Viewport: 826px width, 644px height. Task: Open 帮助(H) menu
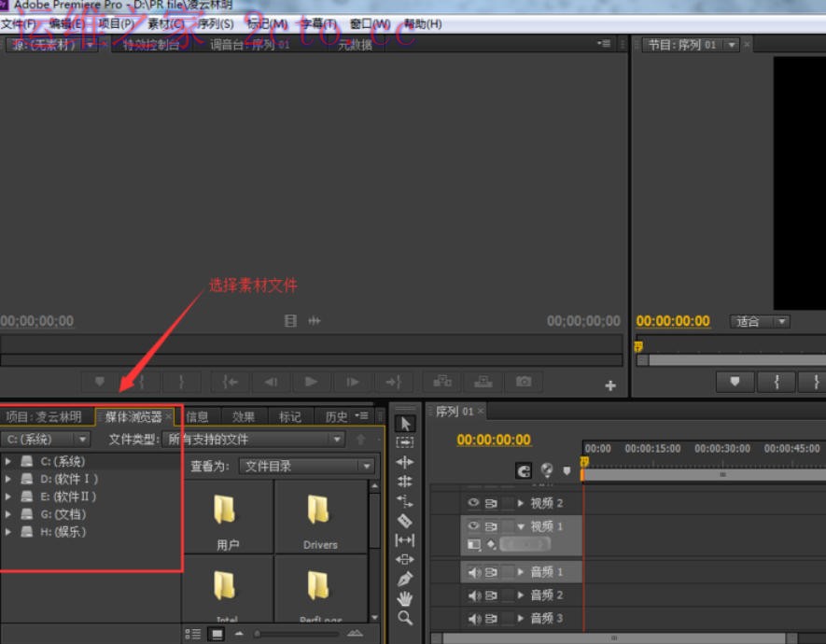tap(423, 24)
